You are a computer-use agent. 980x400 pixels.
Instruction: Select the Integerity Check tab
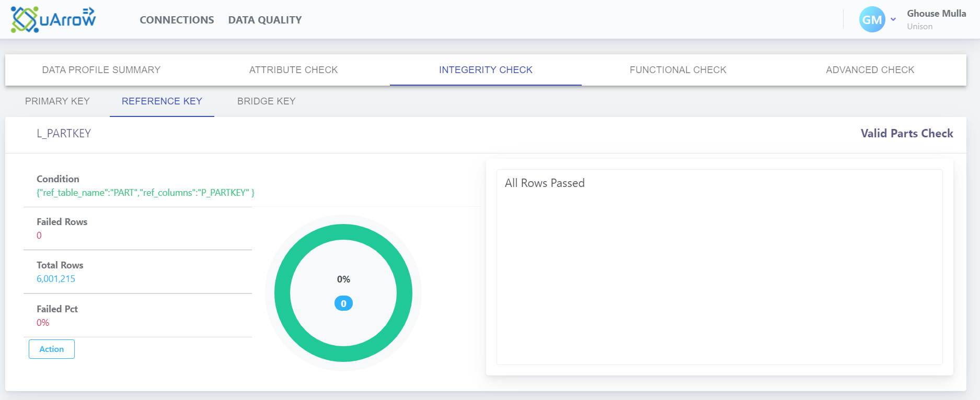point(486,70)
